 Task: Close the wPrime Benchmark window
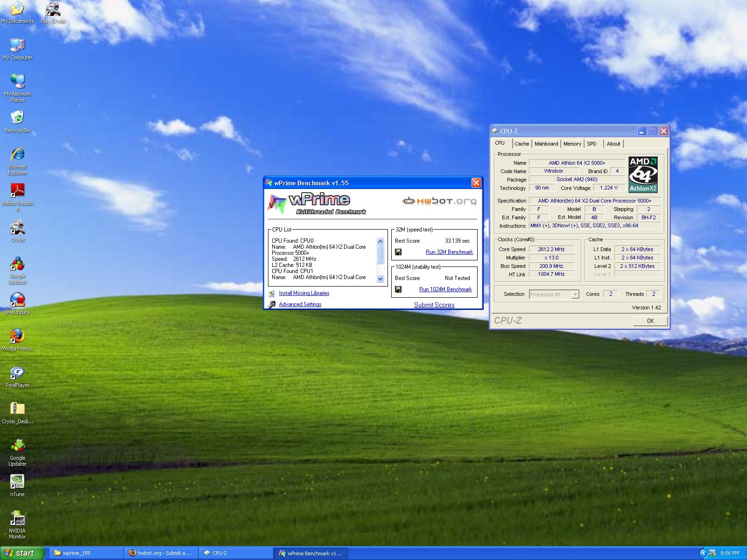(x=476, y=183)
